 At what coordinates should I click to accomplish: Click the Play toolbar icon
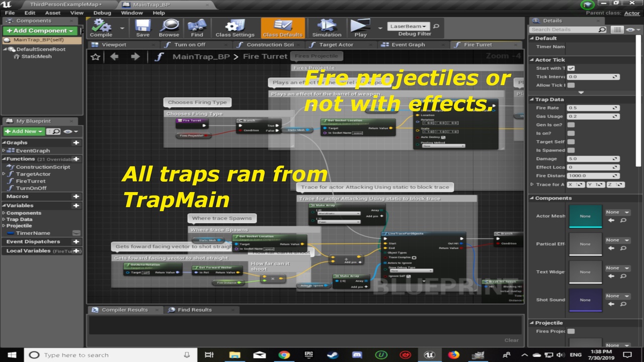pos(360,28)
